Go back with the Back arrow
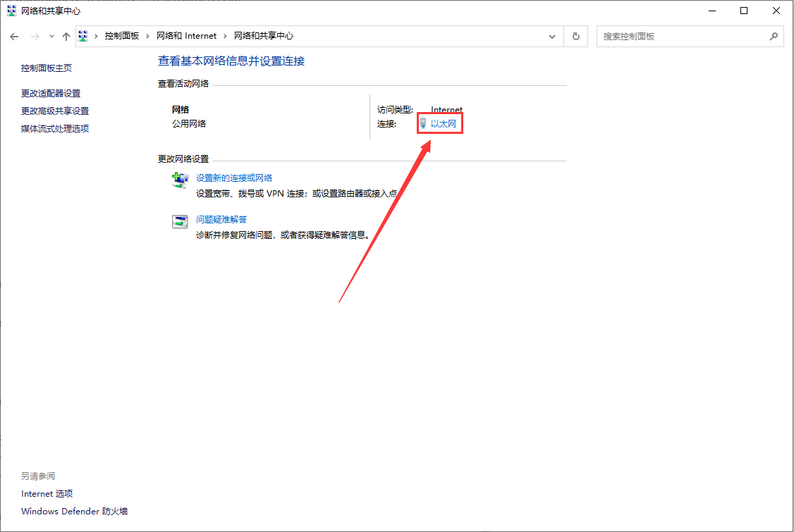Screen dimensions: 794x532 (14, 37)
